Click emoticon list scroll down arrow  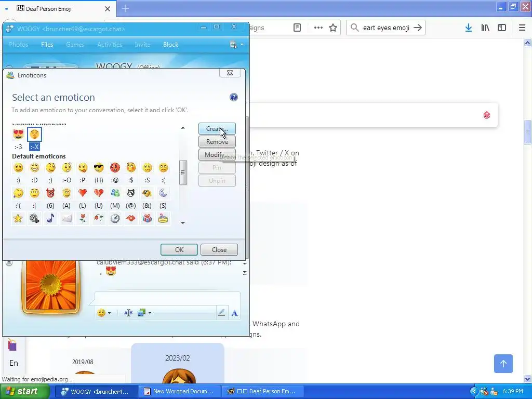pyautogui.click(x=183, y=223)
